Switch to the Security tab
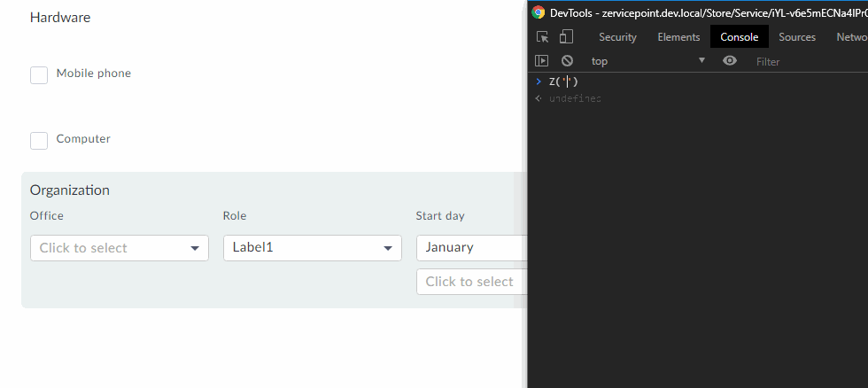 (617, 37)
